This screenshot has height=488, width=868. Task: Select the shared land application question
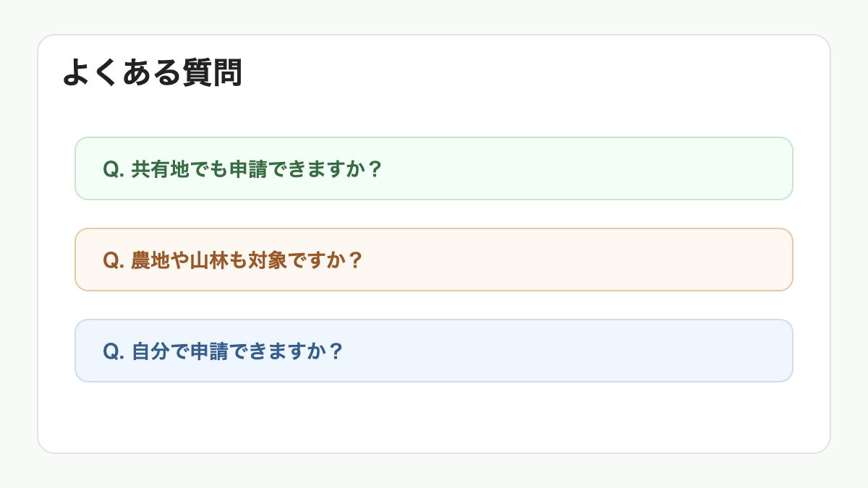tap(434, 168)
